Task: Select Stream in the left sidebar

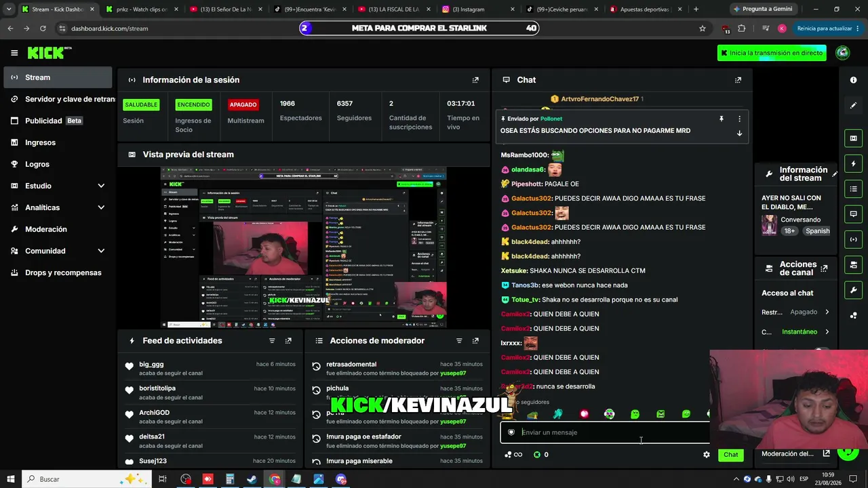Action: [x=58, y=77]
